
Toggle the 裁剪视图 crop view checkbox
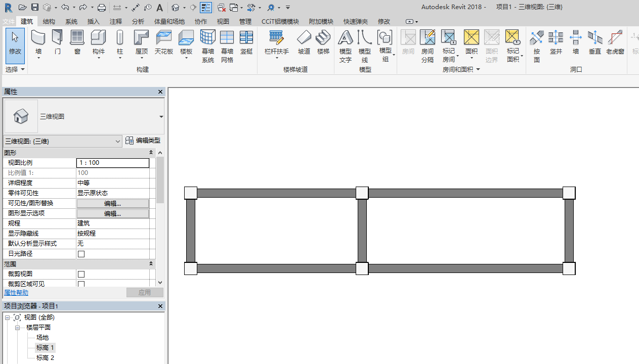(x=81, y=274)
